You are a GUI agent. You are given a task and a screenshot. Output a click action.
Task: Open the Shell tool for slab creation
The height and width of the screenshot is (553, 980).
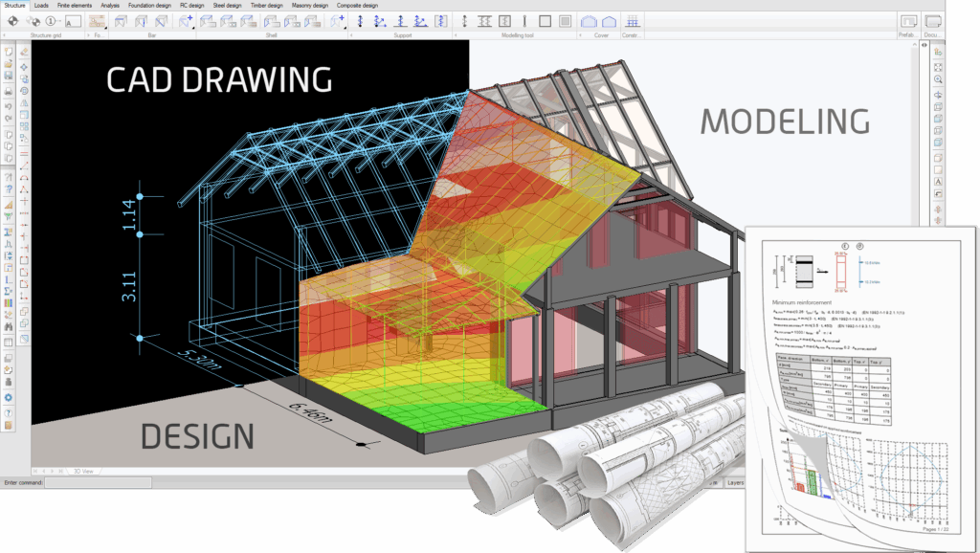pyautogui.click(x=206, y=23)
